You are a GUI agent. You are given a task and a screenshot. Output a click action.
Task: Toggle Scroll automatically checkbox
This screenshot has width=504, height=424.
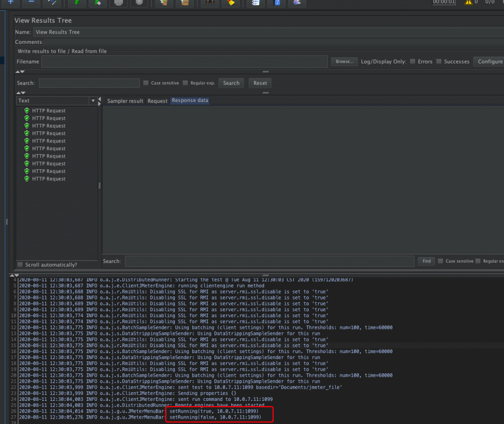pyautogui.click(x=20, y=264)
